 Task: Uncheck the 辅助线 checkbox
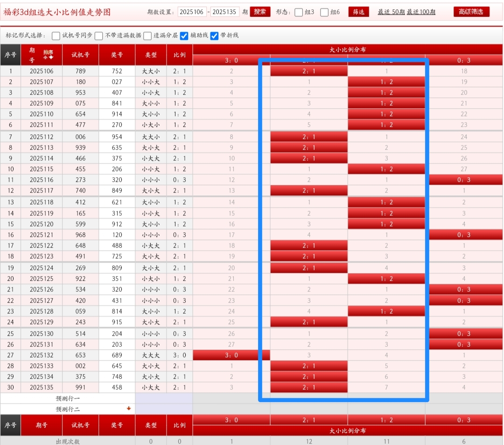click(x=184, y=36)
